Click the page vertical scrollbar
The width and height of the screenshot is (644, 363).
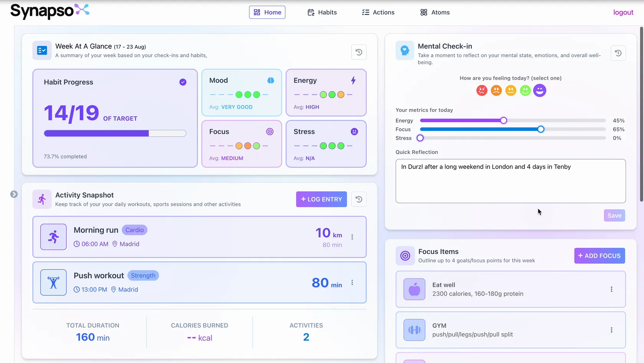(641, 114)
